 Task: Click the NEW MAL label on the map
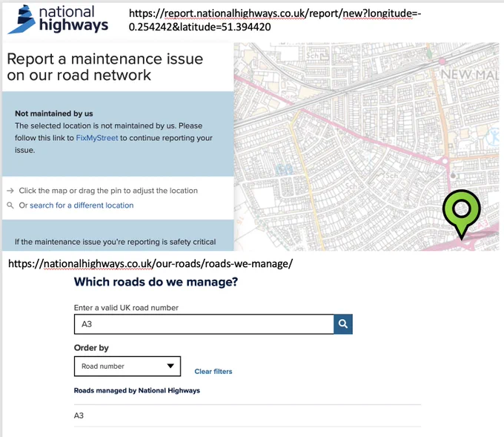click(x=469, y=75)
